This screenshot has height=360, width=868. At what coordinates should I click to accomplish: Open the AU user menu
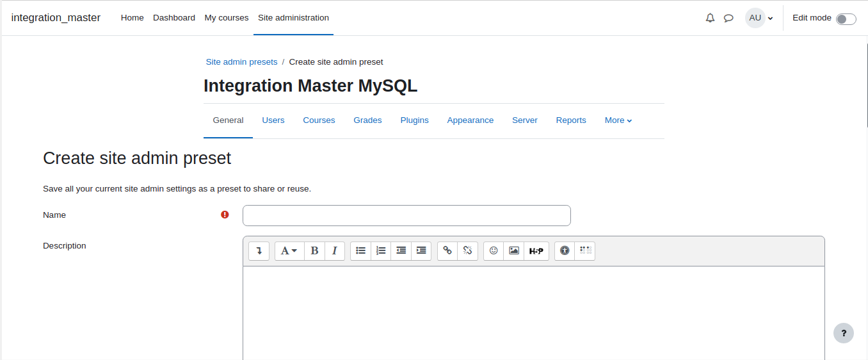coord(759,18)
